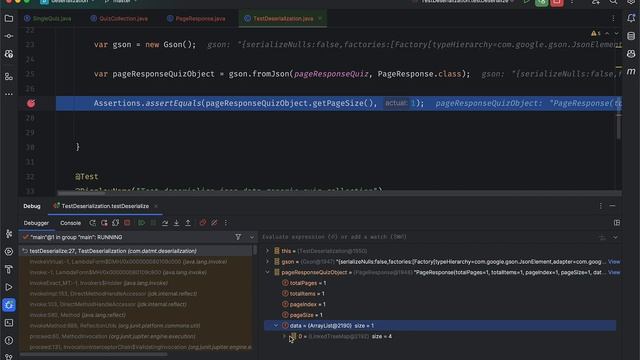640x360 pixels.
Task: Open the evaluate expression history dropdown
Action: click(615, 237)
